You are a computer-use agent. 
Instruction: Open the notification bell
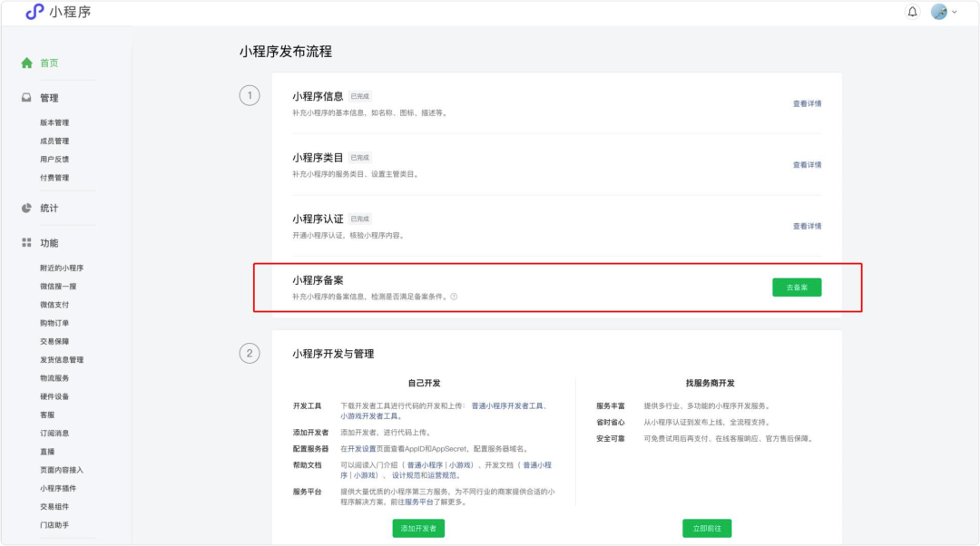(913, 12)
